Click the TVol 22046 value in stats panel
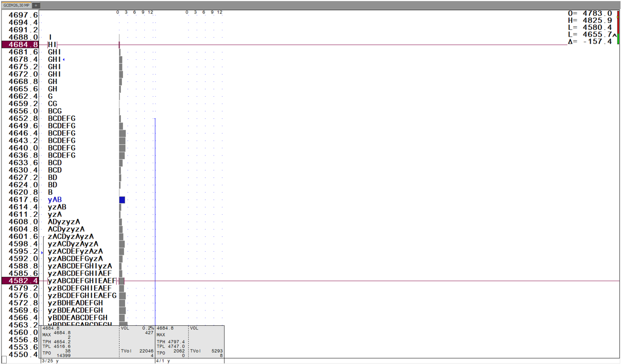Viewport: 621px width, 364px height. pyautogui.click(x=143, y=351)
